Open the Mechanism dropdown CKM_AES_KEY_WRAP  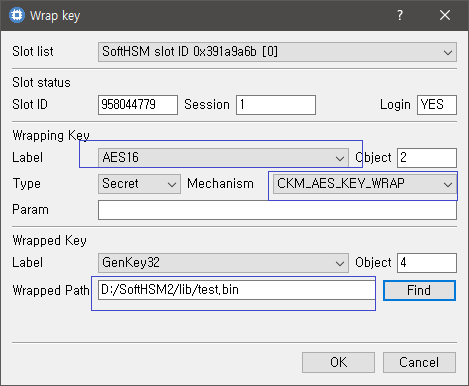(365, 184)
